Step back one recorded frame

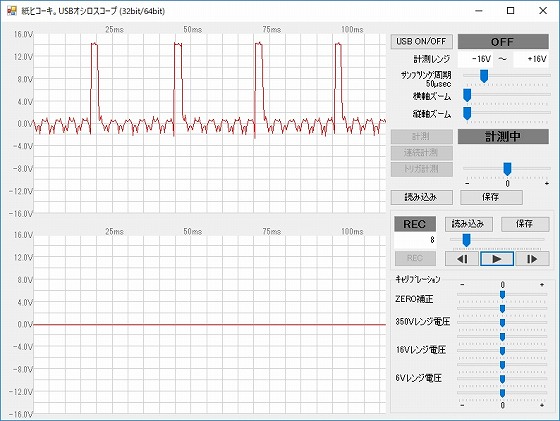click(462, 259)
